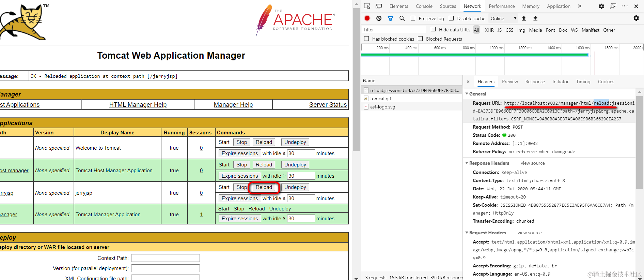The width and height of the screenshot is (644, 280).
Task: Check Blocked Requests option
Action: (x=420, y=39)
